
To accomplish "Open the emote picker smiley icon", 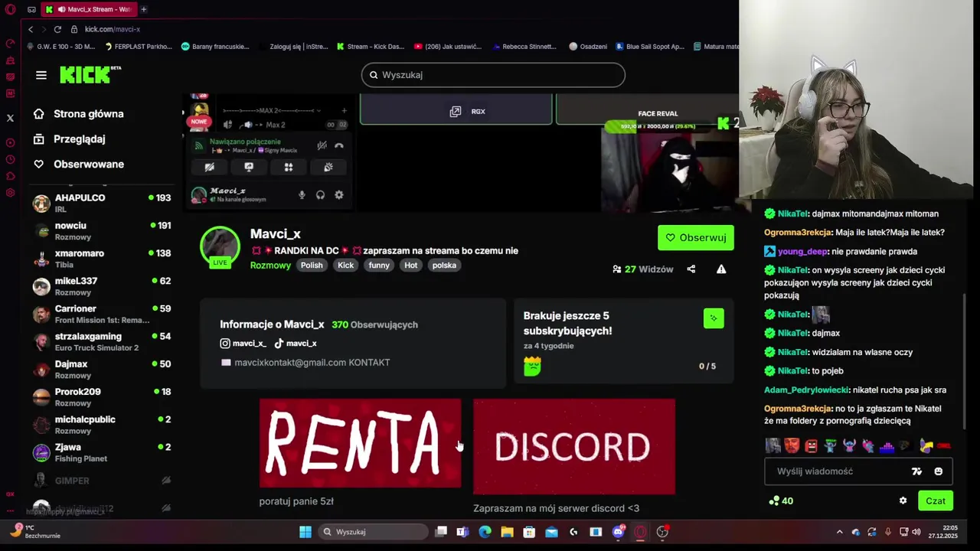I will pos(939,471).
